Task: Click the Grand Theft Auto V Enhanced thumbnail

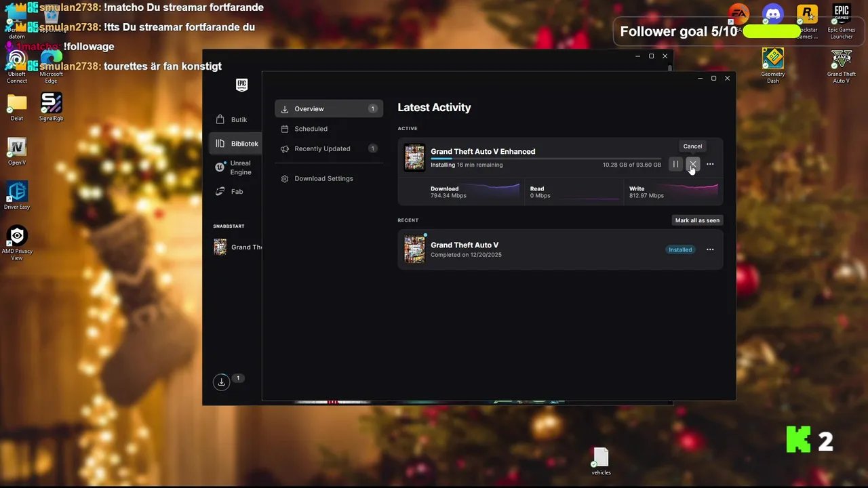Action: click(x=414, y=157)
